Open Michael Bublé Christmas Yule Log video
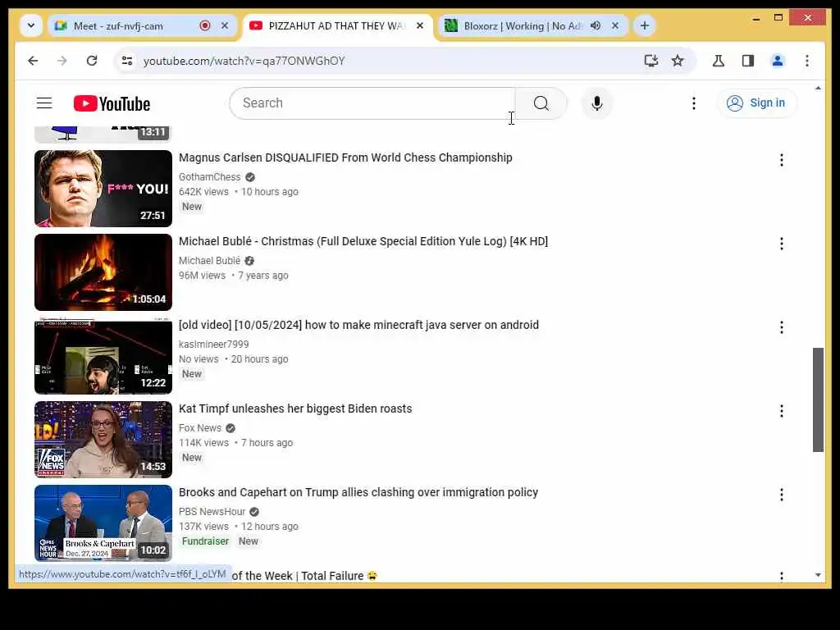Viewport: 840px width, 630px height. coord(363,241)
